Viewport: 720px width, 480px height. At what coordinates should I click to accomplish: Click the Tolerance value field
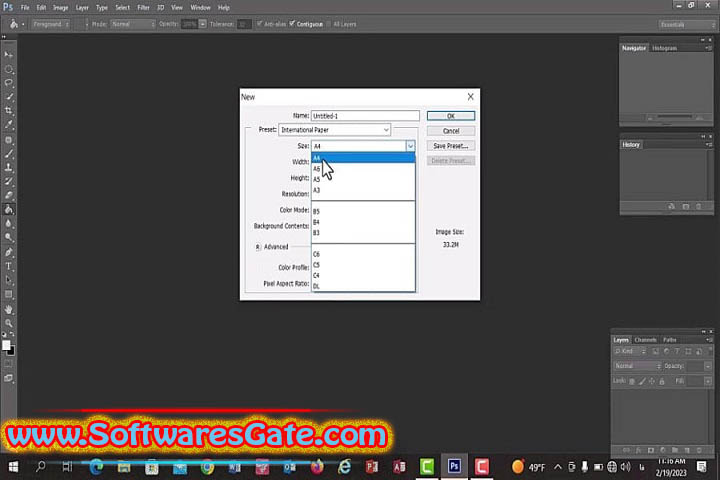(x=244, y=24)
